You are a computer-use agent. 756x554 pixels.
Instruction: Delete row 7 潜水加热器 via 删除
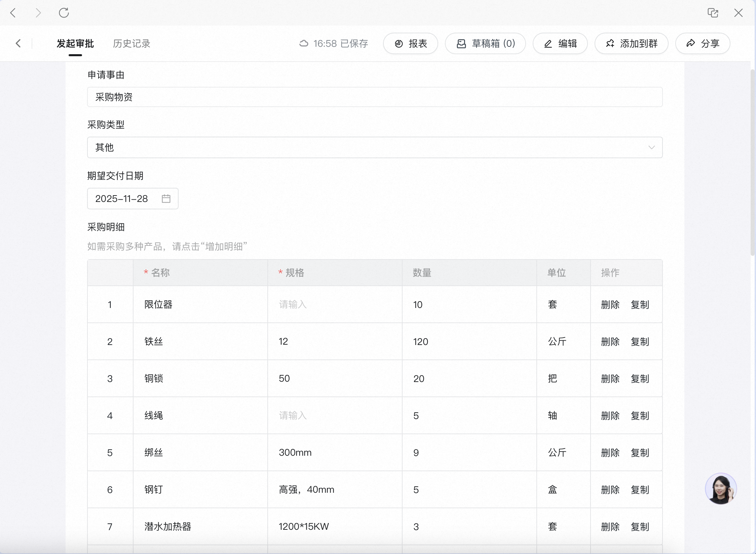[610, 527]
